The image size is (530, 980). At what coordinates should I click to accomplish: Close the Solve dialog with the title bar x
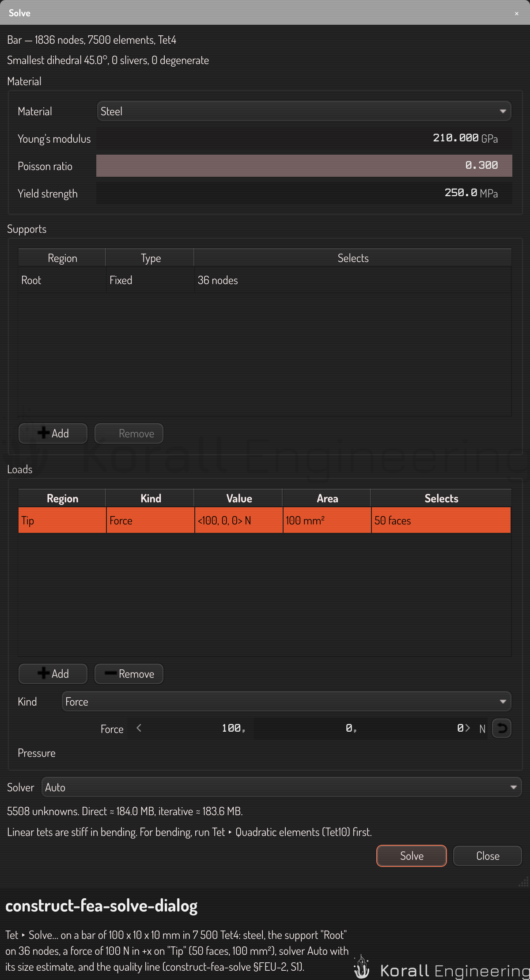pos(516,13)
